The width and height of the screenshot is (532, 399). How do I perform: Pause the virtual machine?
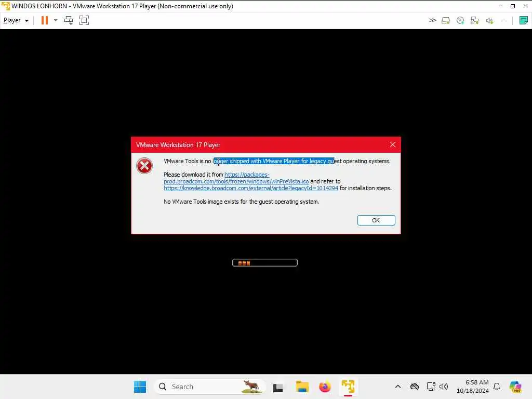click(x=45, y=20)
